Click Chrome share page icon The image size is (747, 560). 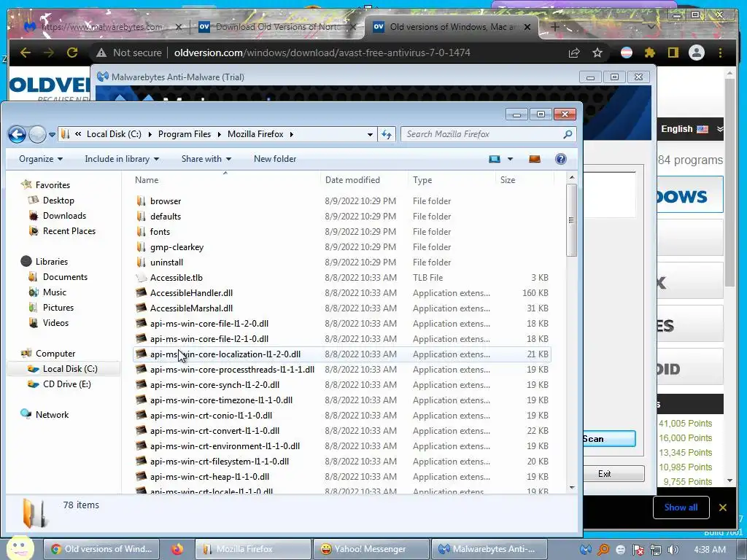point(574,52)
